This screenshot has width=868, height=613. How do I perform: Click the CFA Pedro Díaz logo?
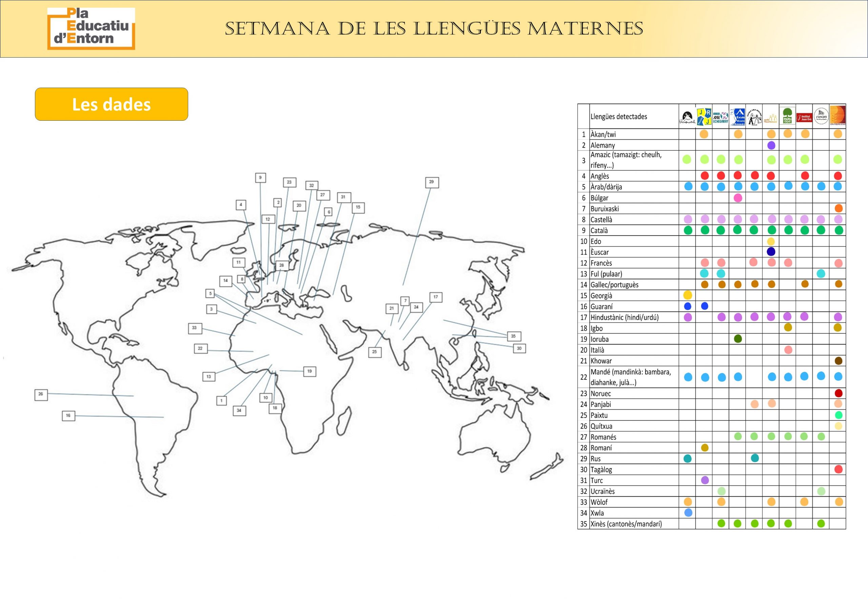pyautogui.click(x=838, y=115)
